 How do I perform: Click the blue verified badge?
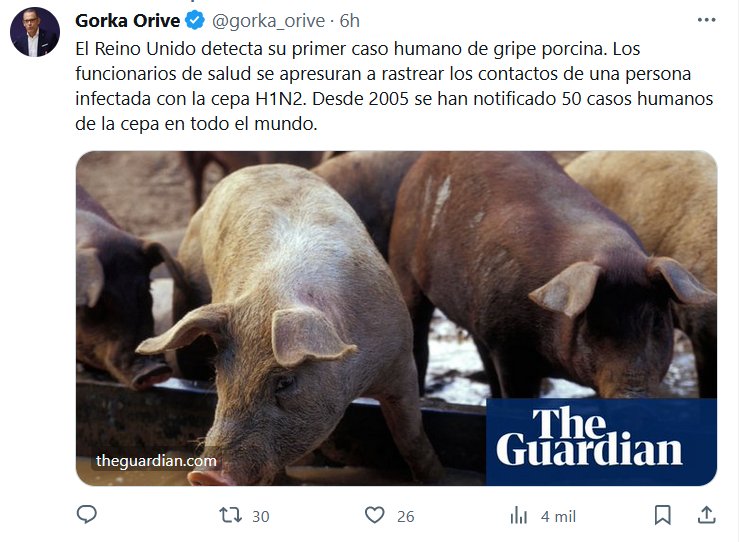194,21
